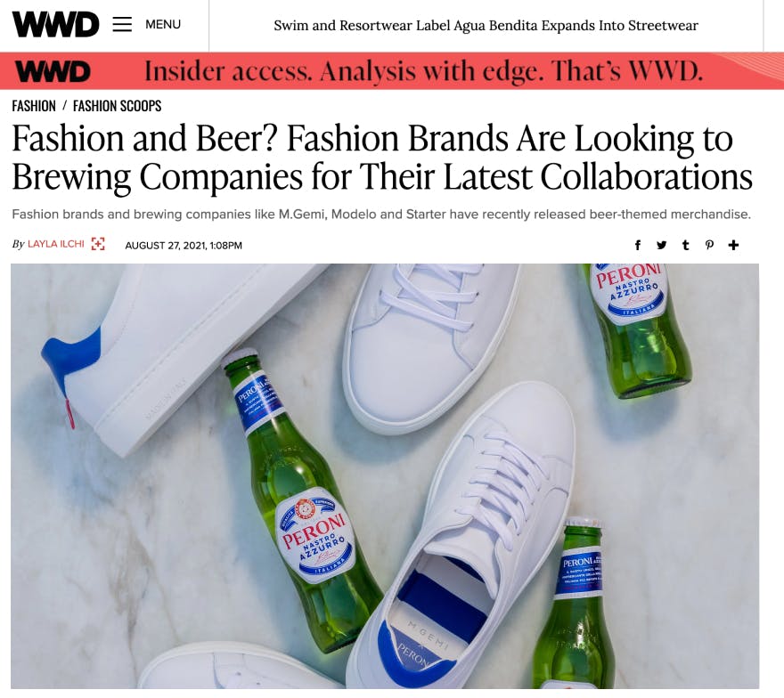Expand more share options plus icon
The height and width of the screenshot is (698, 784).
733,245
